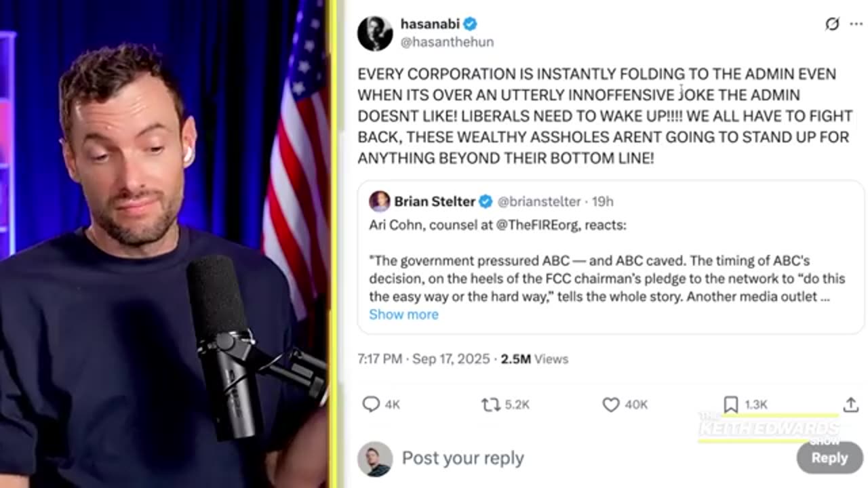This screenshot has height=488, width=868.
Task: Click the share upload icon
Action: click(850, 405)
